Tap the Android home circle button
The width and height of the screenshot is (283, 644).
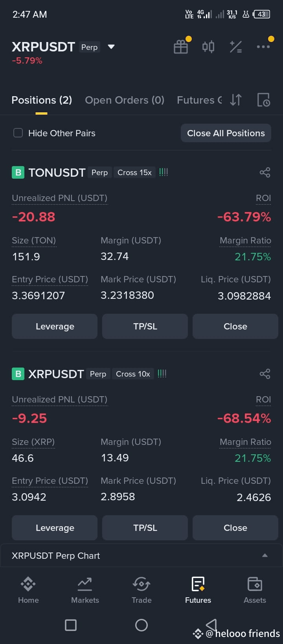click(141, 625)
